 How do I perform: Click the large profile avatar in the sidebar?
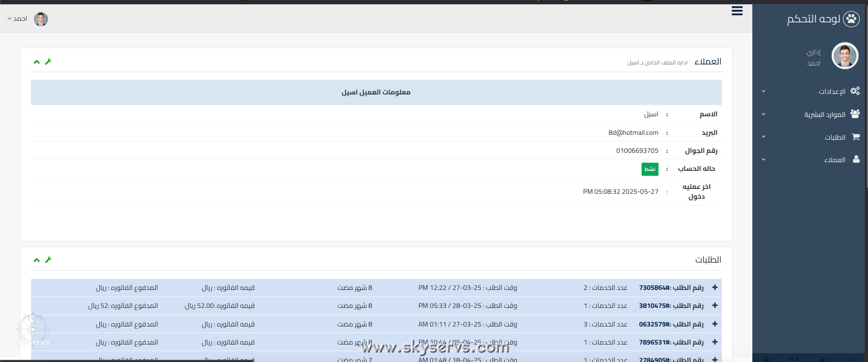(x=845, y=56)
